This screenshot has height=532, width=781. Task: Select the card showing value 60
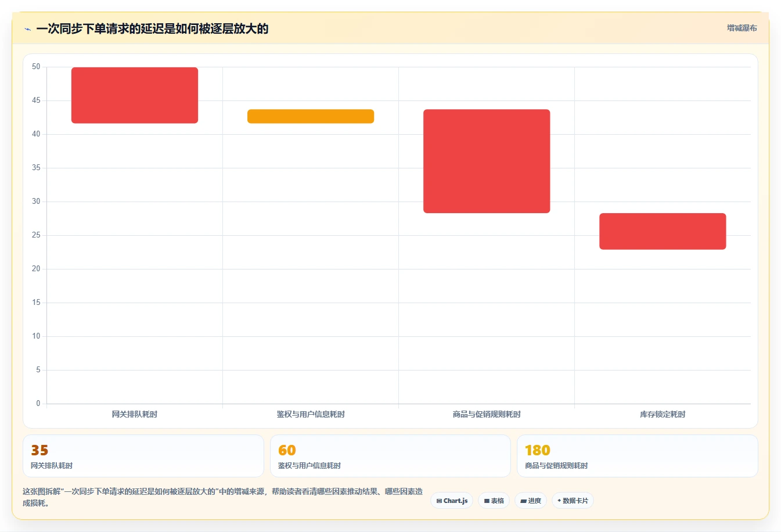[390, 456]
